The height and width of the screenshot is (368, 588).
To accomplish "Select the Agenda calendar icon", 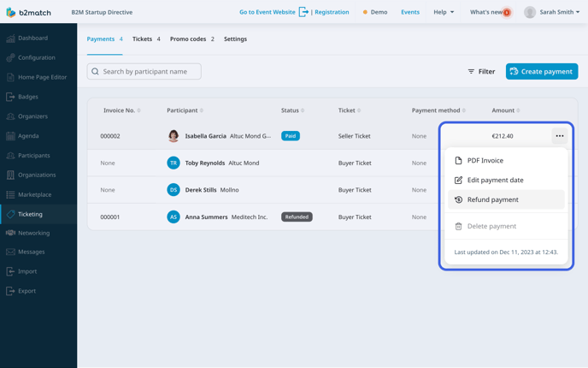I will point(10,136).
